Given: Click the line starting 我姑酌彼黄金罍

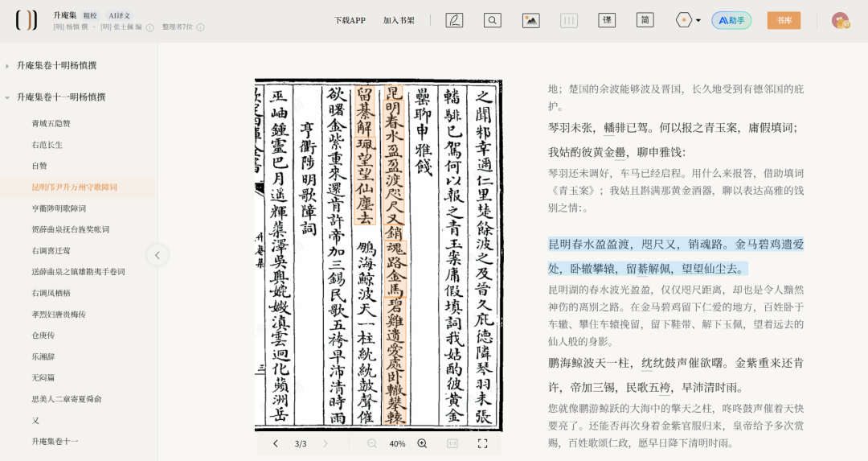Looking at the screenshot, I should tap(616, 152).
